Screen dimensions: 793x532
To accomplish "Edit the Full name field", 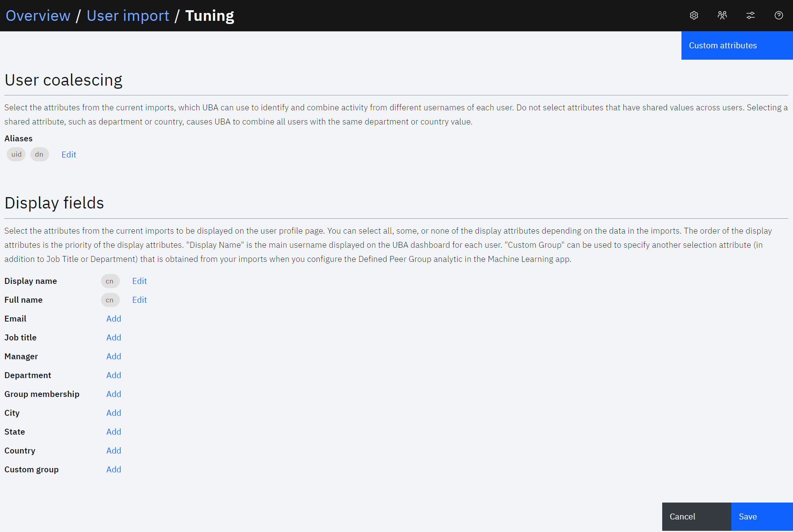I will point(139,300).
